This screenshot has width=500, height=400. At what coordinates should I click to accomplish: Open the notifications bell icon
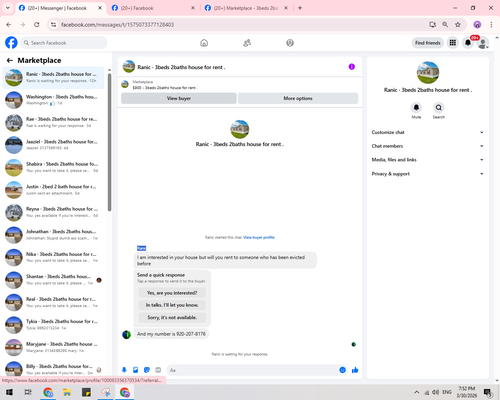click(x=468, y=43)
